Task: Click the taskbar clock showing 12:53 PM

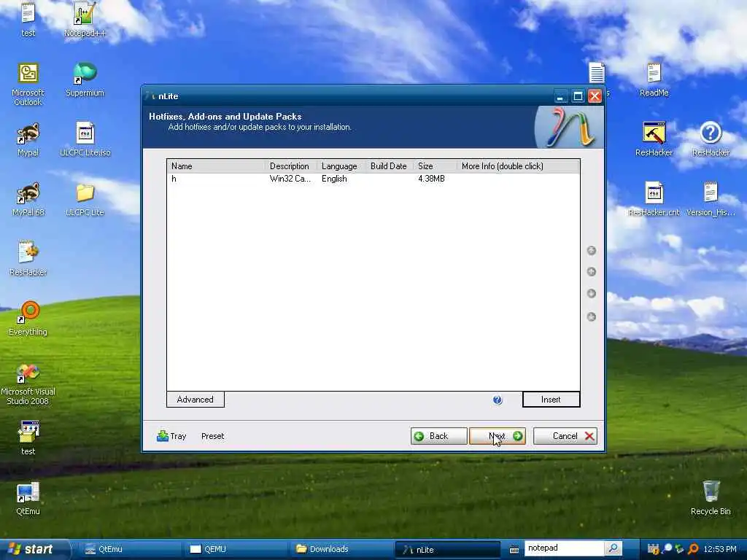Action: pos(719,549)
